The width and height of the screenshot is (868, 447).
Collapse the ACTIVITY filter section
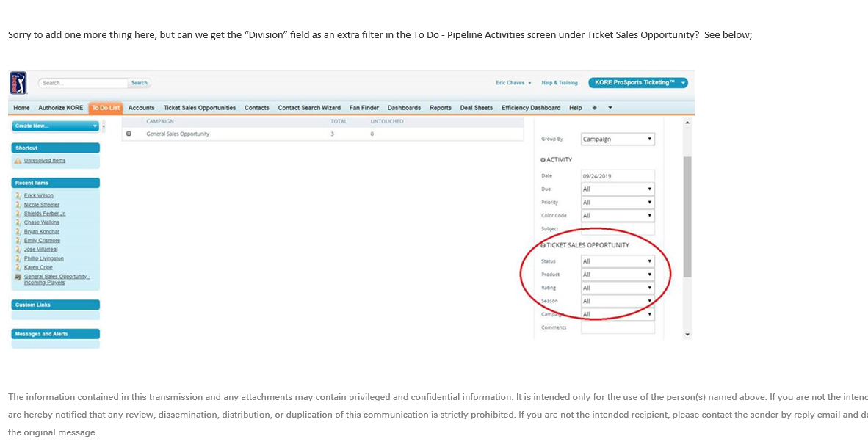543,160
